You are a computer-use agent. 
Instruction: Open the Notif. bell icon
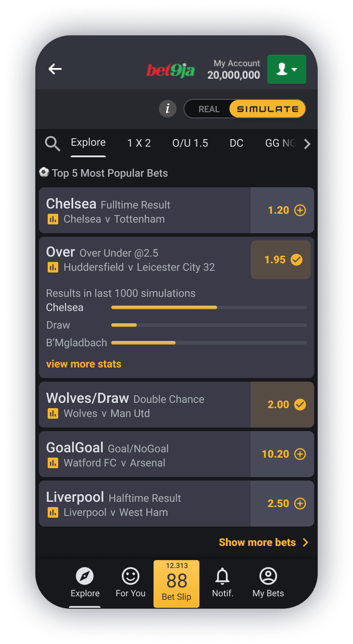tap(223, 576)
